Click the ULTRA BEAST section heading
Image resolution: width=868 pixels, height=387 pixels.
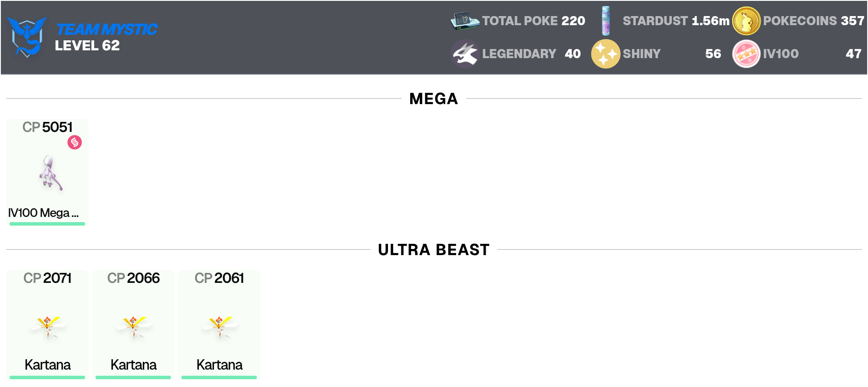tap(434, 250)
